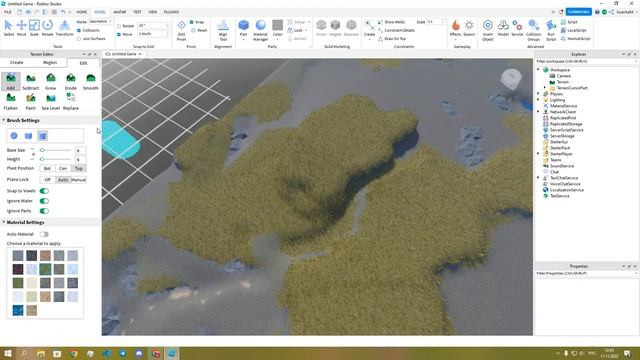Expand the TextChatService tree node
640x360 pixels.
[538, 178]
